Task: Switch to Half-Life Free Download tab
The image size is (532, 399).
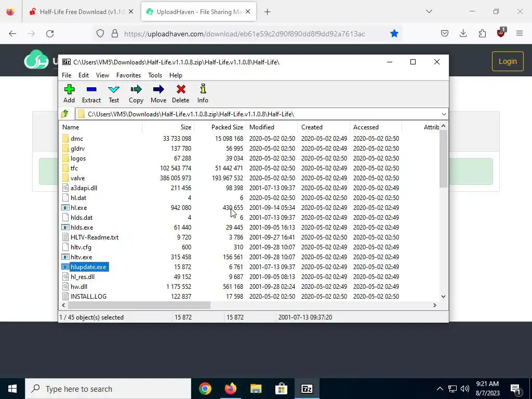Action: pos(82,11)
